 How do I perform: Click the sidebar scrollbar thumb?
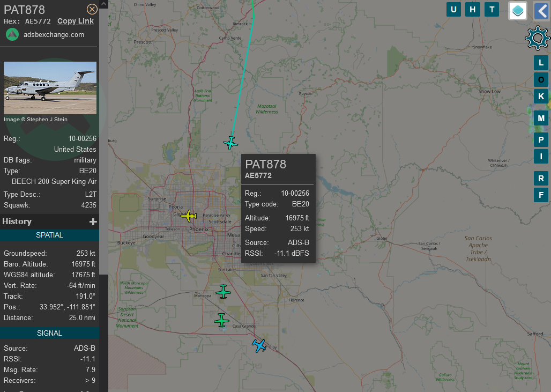[103, 140]
